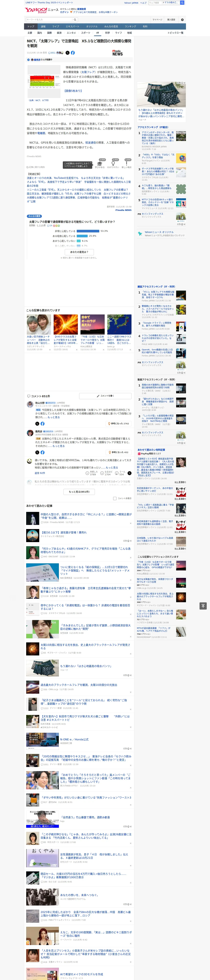Viewport: 210px width, 980px height.
Task: Click the わかりやすい lightbulb reaction
Action: click(x=113, y=164)
